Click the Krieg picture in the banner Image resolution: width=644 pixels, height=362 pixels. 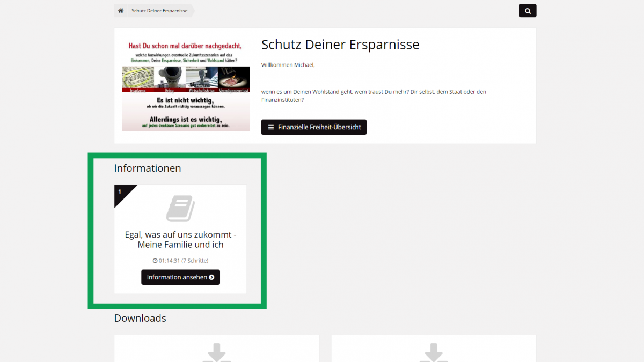(170, 77)
